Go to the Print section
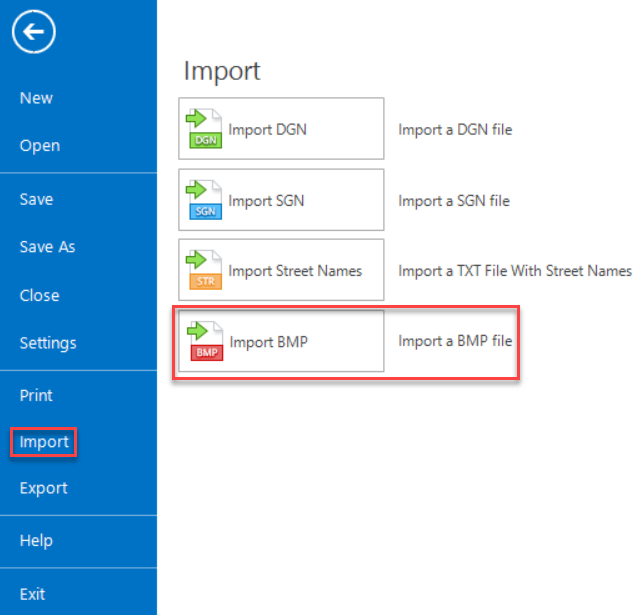 36,396
